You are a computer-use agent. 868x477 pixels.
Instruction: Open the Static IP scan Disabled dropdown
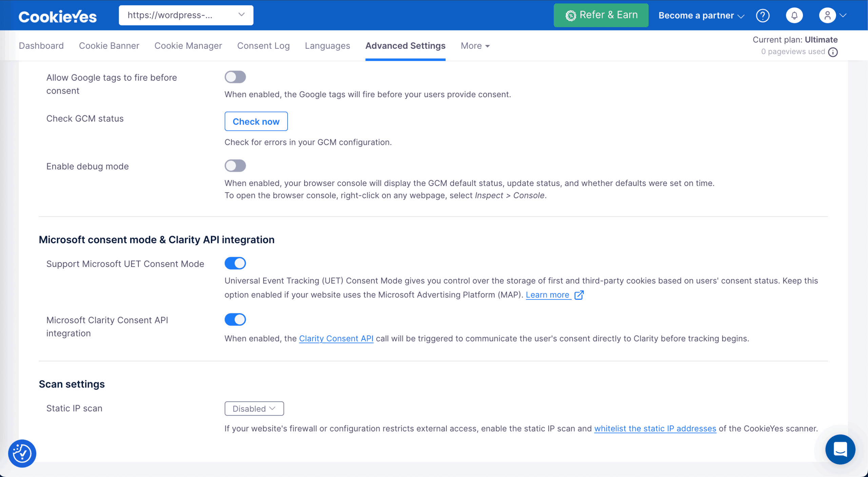[x=254, y=409]
